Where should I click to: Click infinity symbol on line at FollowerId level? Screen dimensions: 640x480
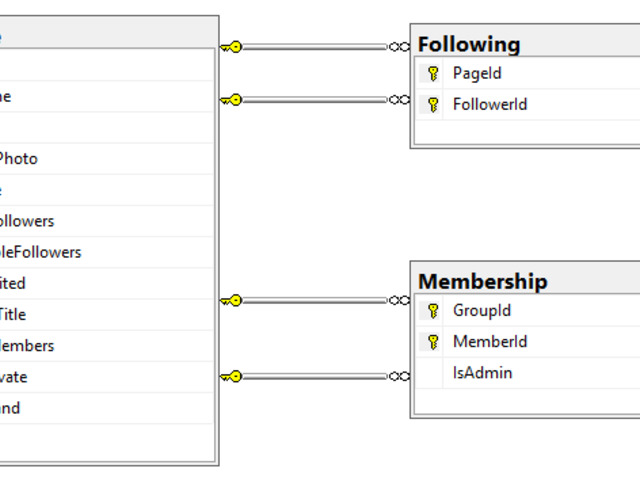(399, 100)
